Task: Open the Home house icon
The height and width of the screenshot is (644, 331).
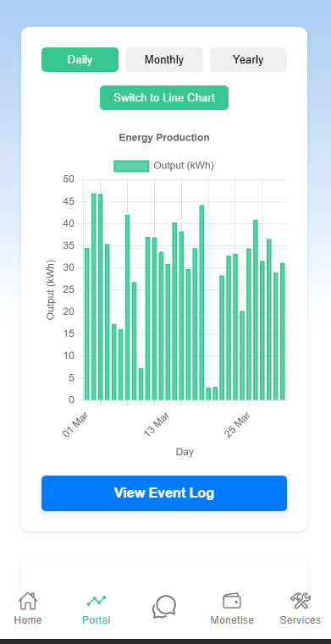Action: pyautogui.click(x=28, y=601)
